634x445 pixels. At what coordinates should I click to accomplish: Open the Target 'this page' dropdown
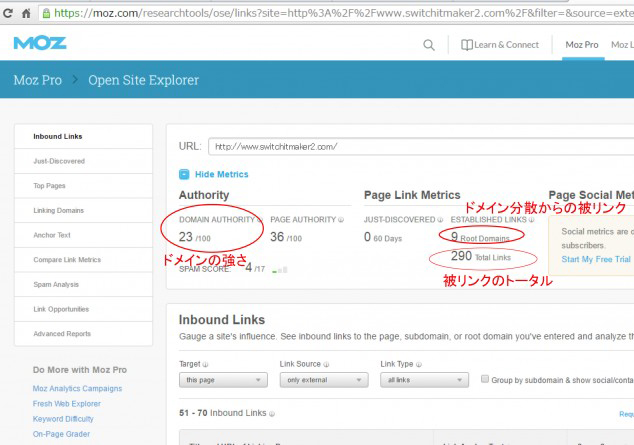click(x=223, y=380)
